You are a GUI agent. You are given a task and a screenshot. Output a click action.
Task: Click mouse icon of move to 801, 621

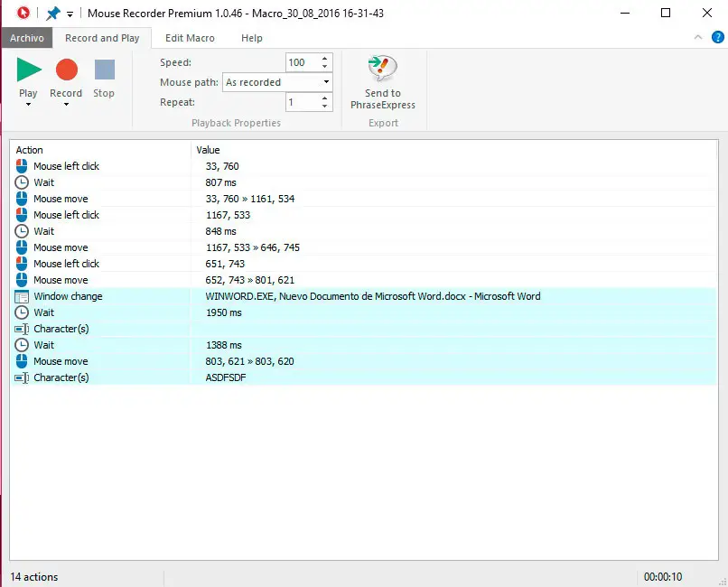[x=22, y=280]
